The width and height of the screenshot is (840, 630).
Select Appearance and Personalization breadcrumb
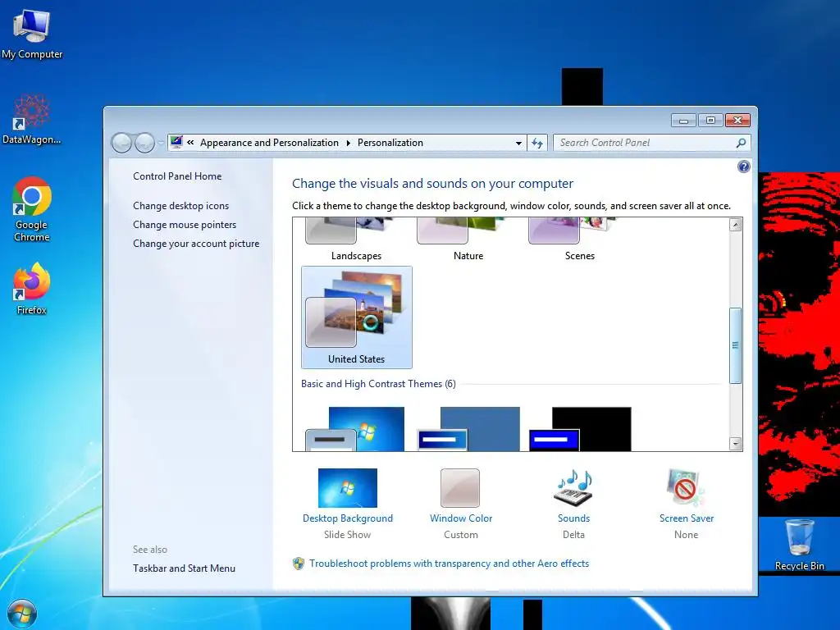269,143
